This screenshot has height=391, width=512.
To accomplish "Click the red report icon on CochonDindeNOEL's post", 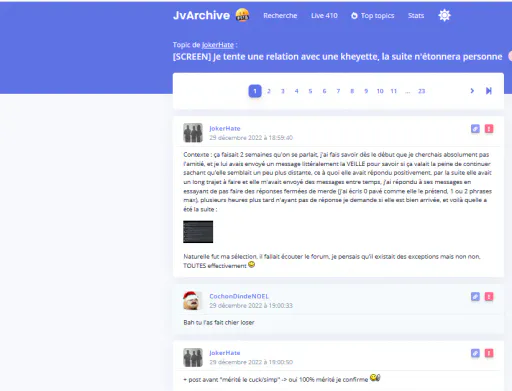I will click(x=489, y=296).
